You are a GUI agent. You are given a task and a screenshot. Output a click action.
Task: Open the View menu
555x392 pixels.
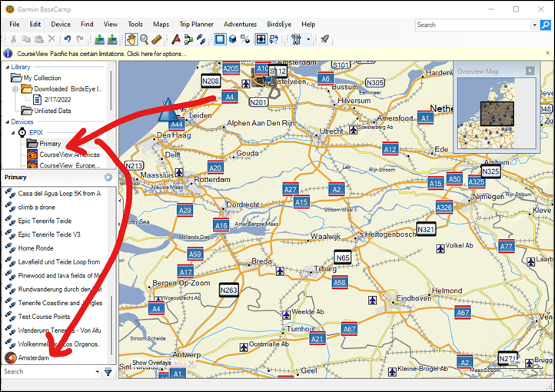click(x=111, y=24)
